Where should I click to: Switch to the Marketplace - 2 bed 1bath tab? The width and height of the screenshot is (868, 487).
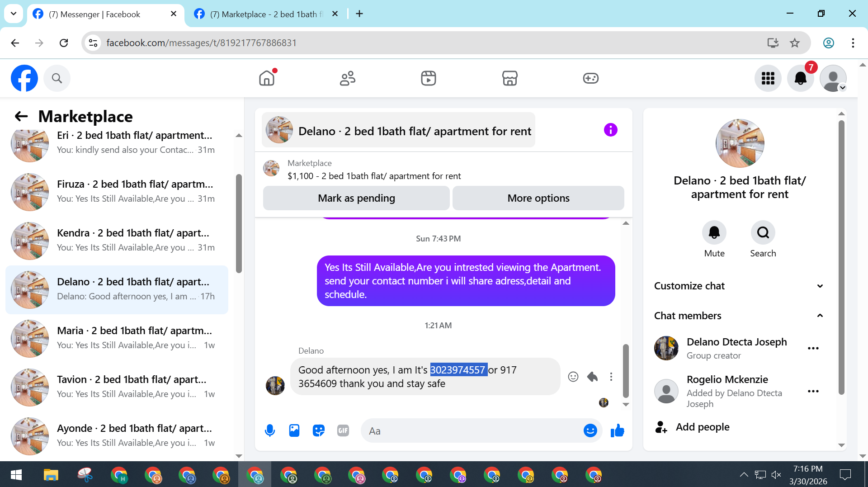tap(267, 14)
